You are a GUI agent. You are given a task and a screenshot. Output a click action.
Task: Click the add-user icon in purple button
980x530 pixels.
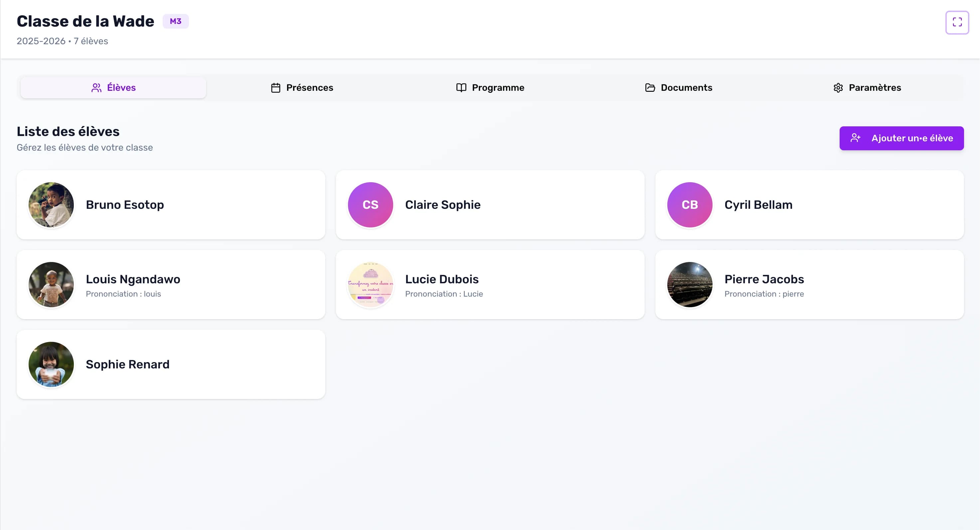856,138
